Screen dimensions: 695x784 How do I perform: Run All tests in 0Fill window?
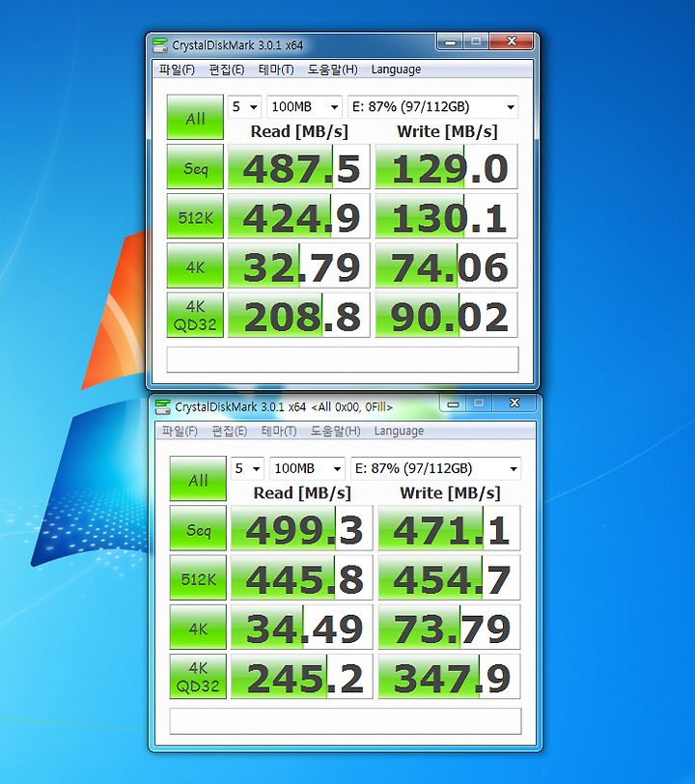pos(198,479)
